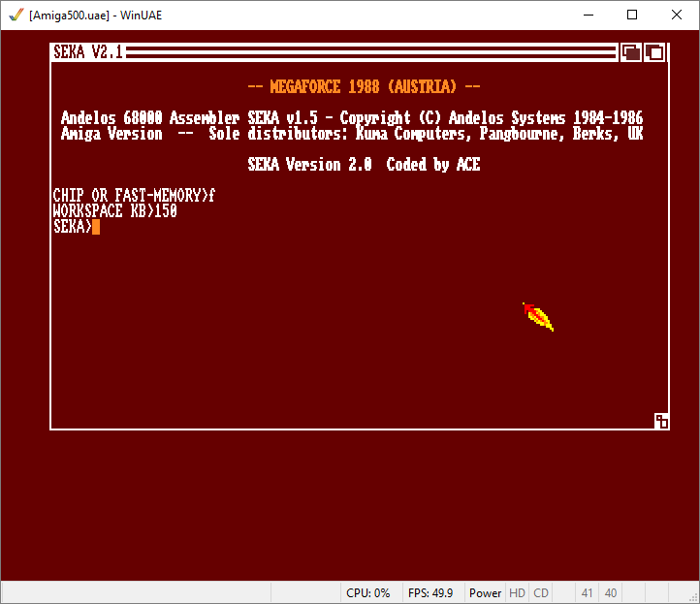Click the SEKA window resize gadget
Image resolution: width=700 pixels, height=604 pixels.
pyautogui.click(x=661, y=421)
